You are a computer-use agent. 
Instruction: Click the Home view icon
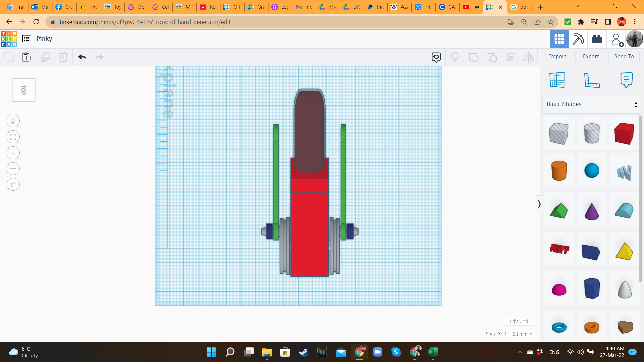click(x=13, y=121)
